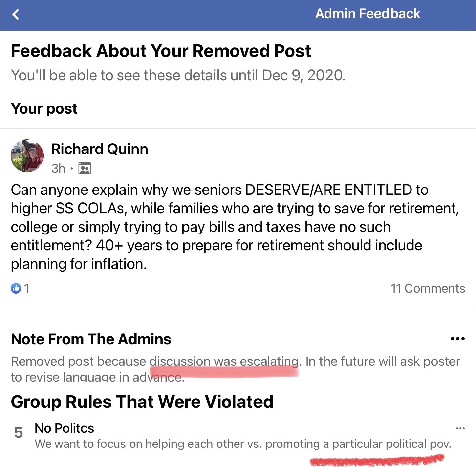Click the post text about SS COLAs
Viewport: 476px width, 467px height.
[x=232, y=227]
